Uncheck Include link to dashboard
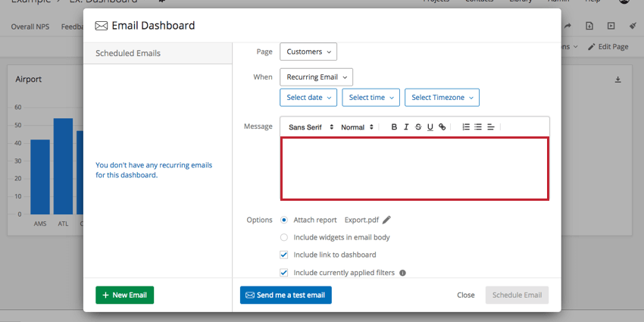 (x=284, y=255)
